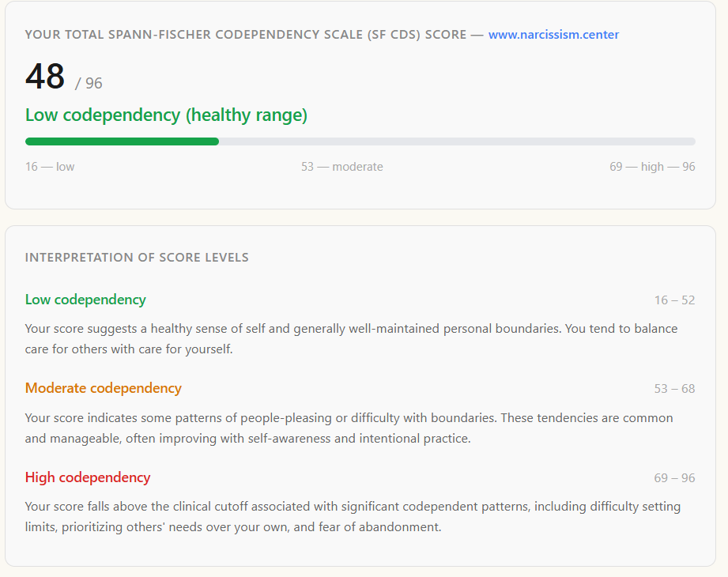Click the 'Interpretation of Score Levels' heading
Image resolution: width=728 pixels, height=577 pixels.
(x=137, y=258)
